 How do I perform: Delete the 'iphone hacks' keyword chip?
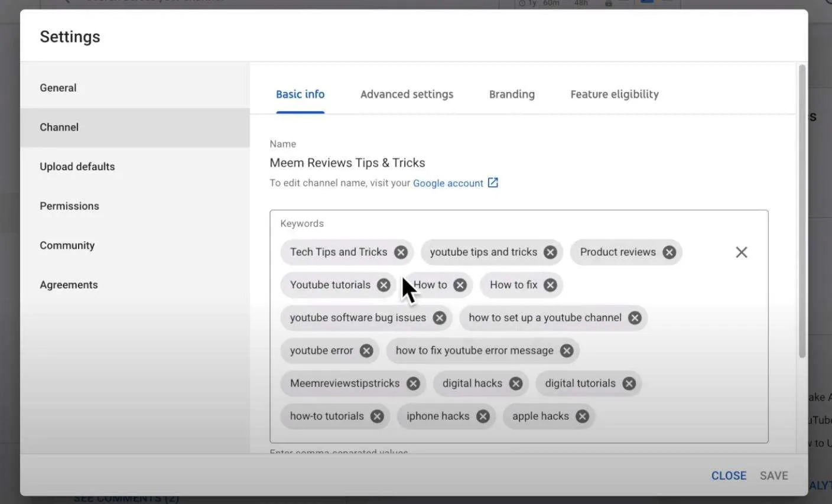[483, 417]
